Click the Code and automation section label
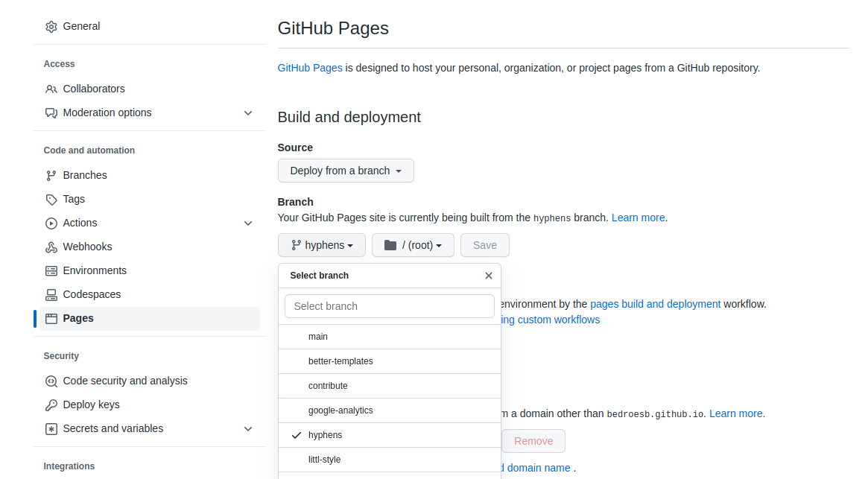Screen dimensions: 868x479 (89, 150)
